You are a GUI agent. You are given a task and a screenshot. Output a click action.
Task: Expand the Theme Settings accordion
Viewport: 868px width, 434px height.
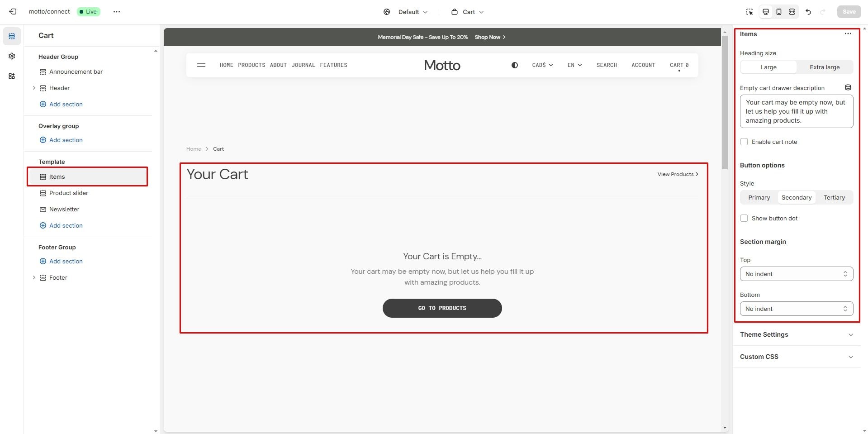[796, 334]
